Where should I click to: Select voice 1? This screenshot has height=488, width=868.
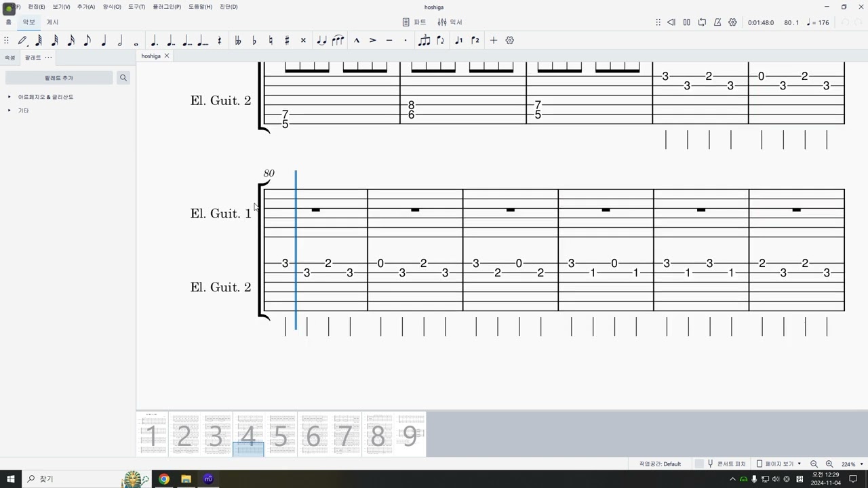[459, 41]
